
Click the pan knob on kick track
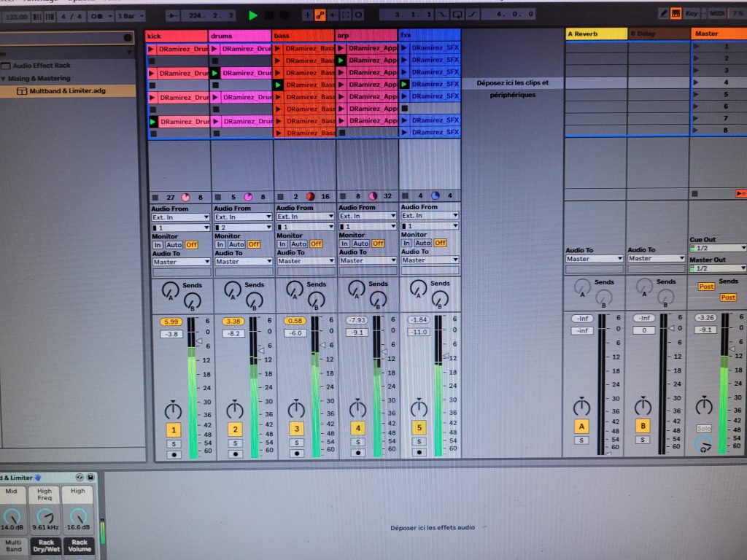pyautogui.click(x=173, y=410)
